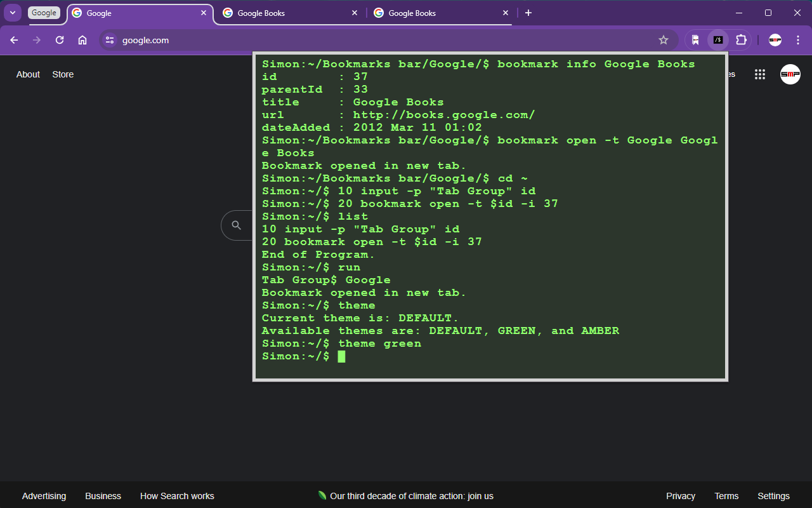Open the Chrome profile avatar

(775, 40)
